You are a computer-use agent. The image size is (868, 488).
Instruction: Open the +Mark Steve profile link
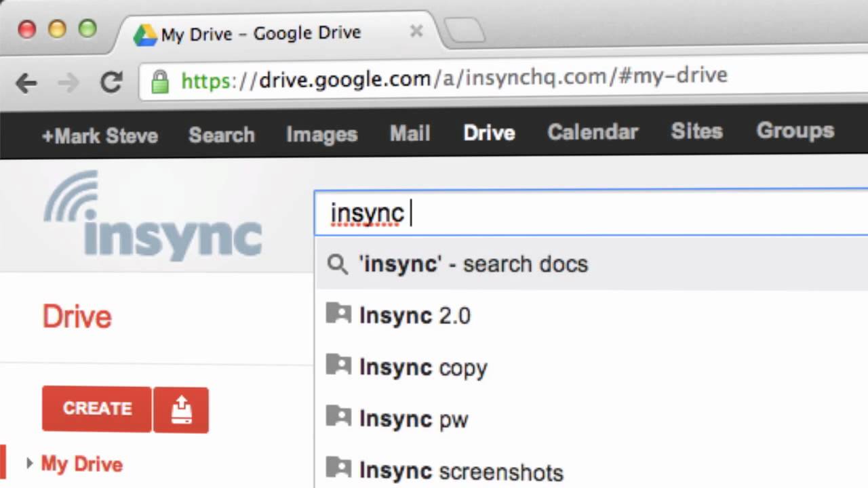(100, 136)
